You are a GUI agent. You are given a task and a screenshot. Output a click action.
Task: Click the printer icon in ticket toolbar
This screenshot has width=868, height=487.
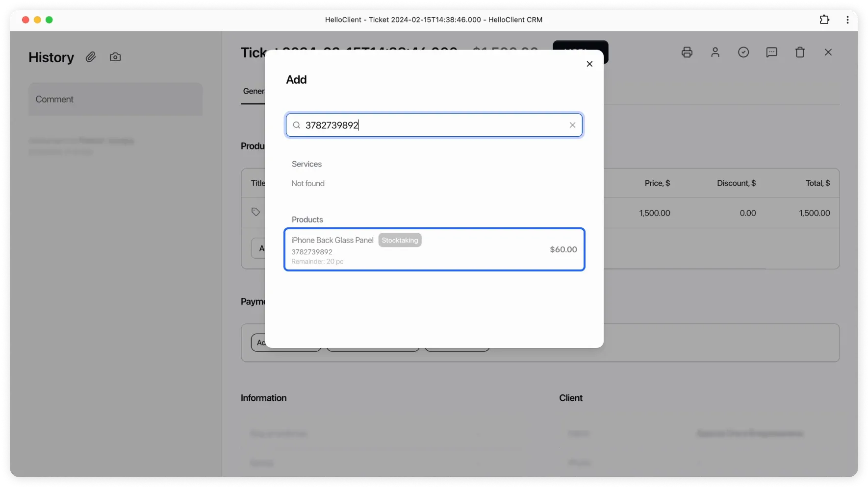[687, 52]
